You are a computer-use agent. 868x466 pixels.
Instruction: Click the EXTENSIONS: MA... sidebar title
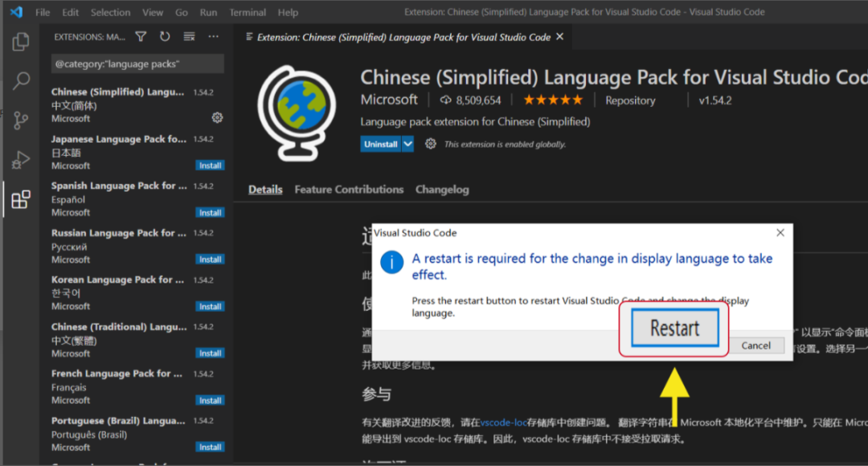(x=90, y=37)
